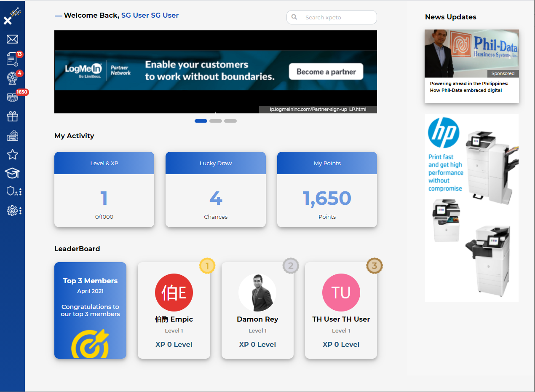Open the lucky draw wheel sidebar icon
This screenshot has height=392, width=535.
pos(12,78)
